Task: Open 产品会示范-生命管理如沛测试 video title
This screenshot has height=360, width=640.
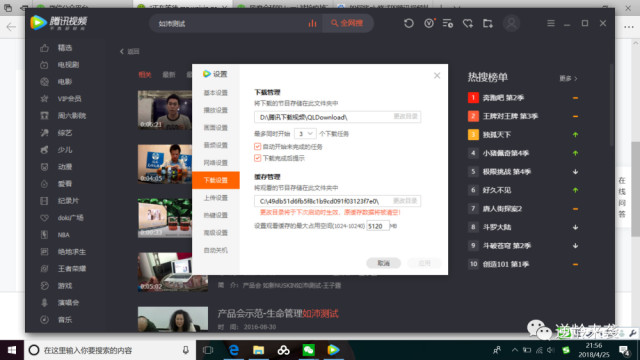Action: click(x=278, y=313)
